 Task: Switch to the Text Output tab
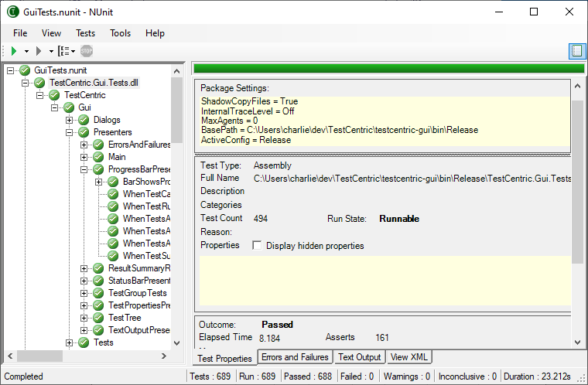click(x=359, y=357)
